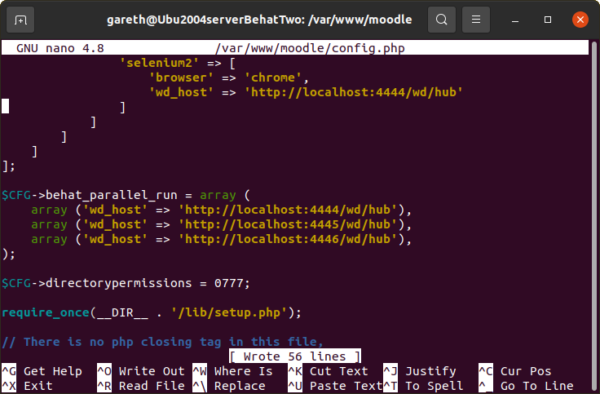Click the ^G Get Help shortcut

click(x=42, y=371)
